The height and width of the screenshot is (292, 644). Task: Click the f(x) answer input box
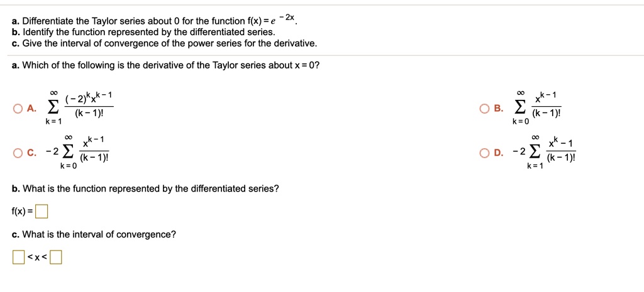pyautogui.click(x=42, y=212)
